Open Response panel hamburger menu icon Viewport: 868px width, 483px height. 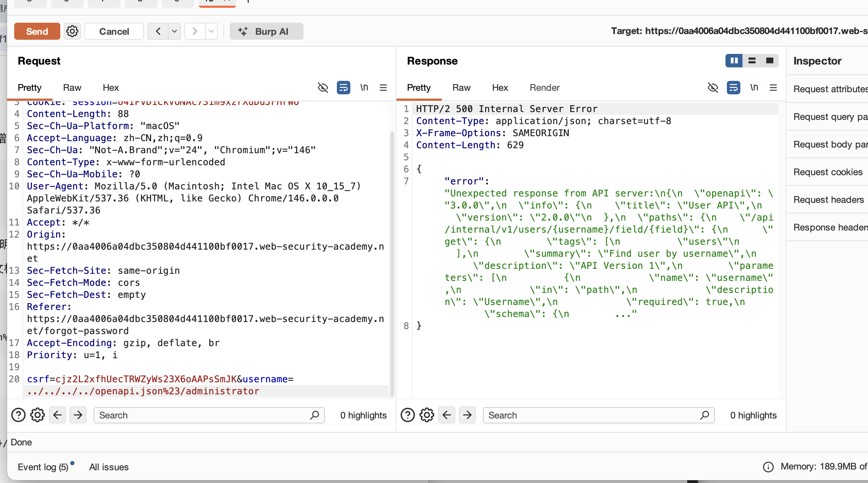[x=773, y=88]
